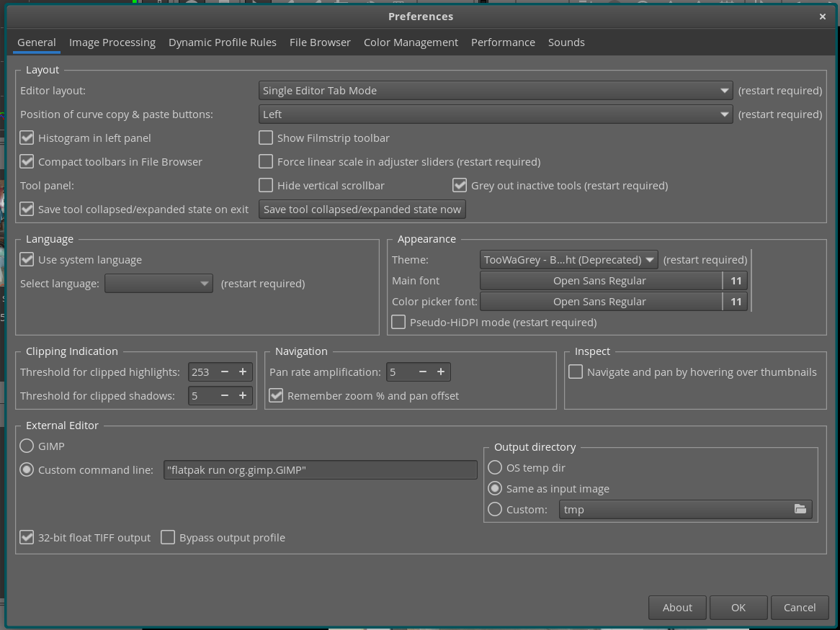This screenshot has height=630, width=840.
Task: Increase pan rate amplification value
Action: (x=440, y=372)
